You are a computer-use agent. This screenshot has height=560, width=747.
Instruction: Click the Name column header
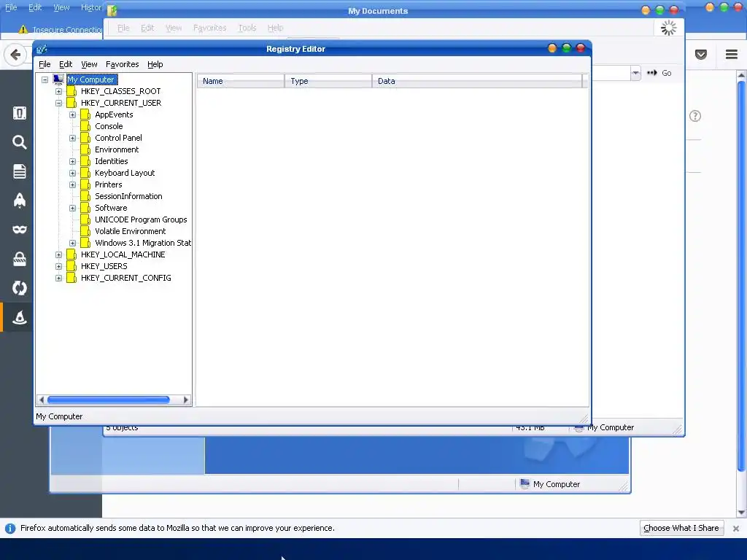(241, 81)
